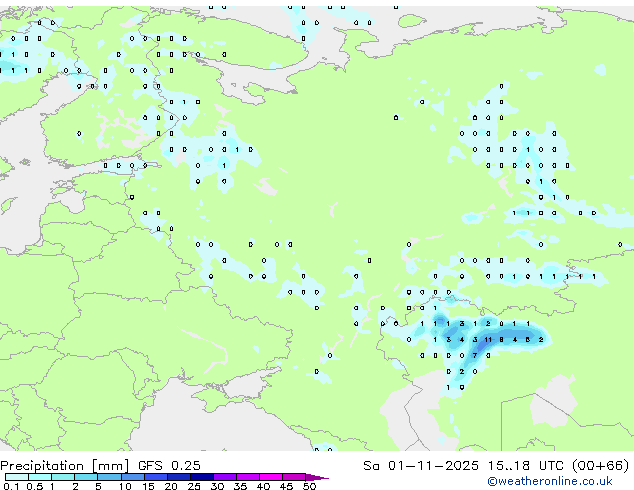
Task: Select legend swatch between 20 and 25
Action: tap(179, 477)
